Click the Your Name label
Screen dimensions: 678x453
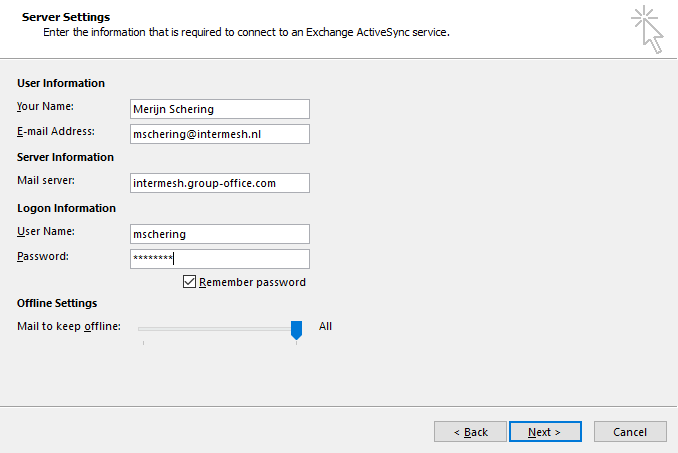click(x=45, y=106)
